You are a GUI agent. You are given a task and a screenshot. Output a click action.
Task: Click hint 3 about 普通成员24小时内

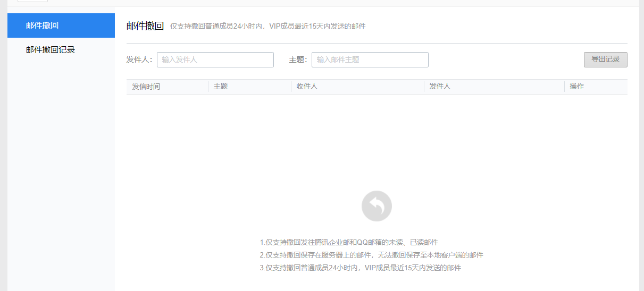tap(360, 268)
